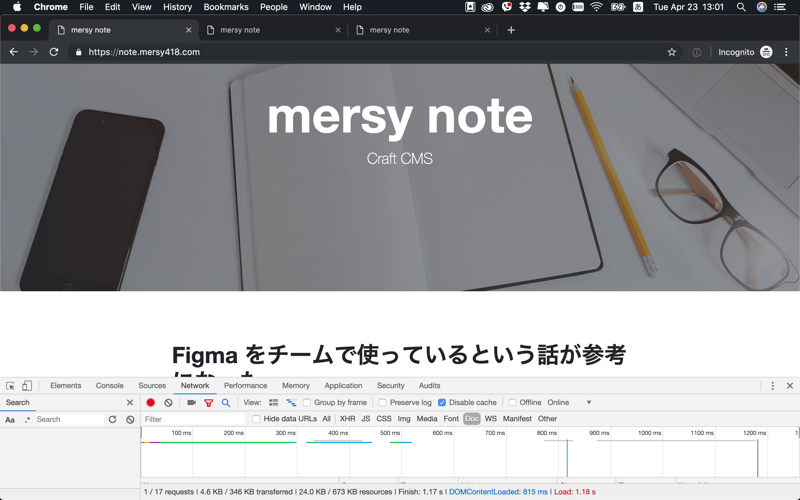800x500 pixels.
Task: Uncheck the Disable cache checkbox
Action: point(442,403)
